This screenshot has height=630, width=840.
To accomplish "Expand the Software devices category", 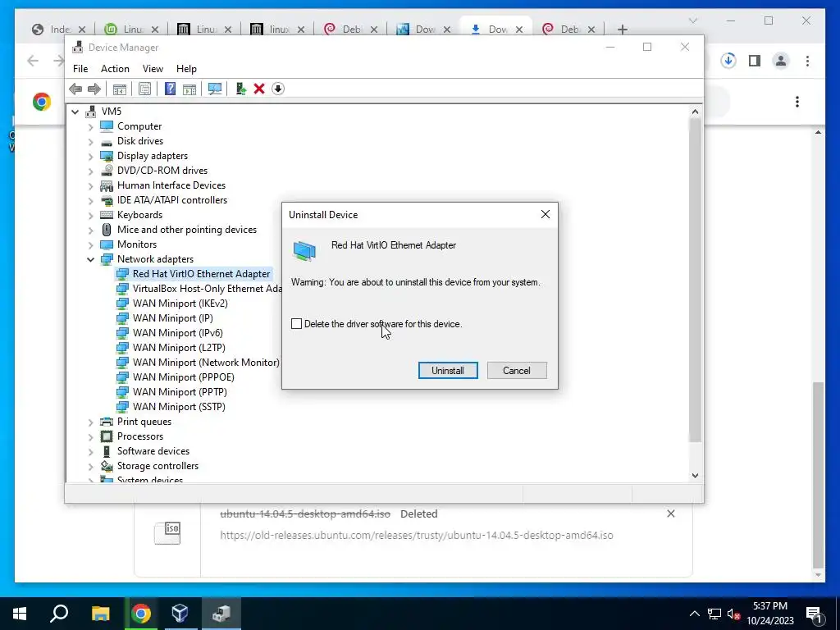I will point(90,452).
